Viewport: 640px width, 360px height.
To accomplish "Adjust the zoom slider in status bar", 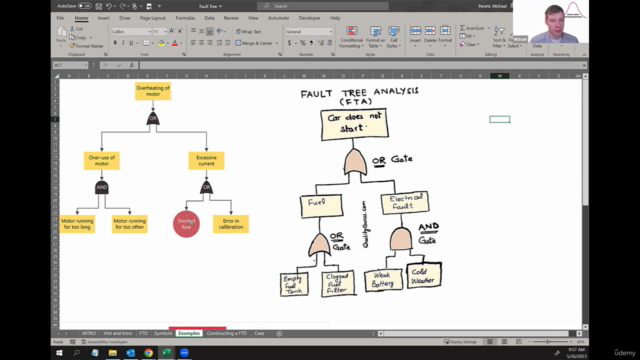I will (x=548, y=342).
